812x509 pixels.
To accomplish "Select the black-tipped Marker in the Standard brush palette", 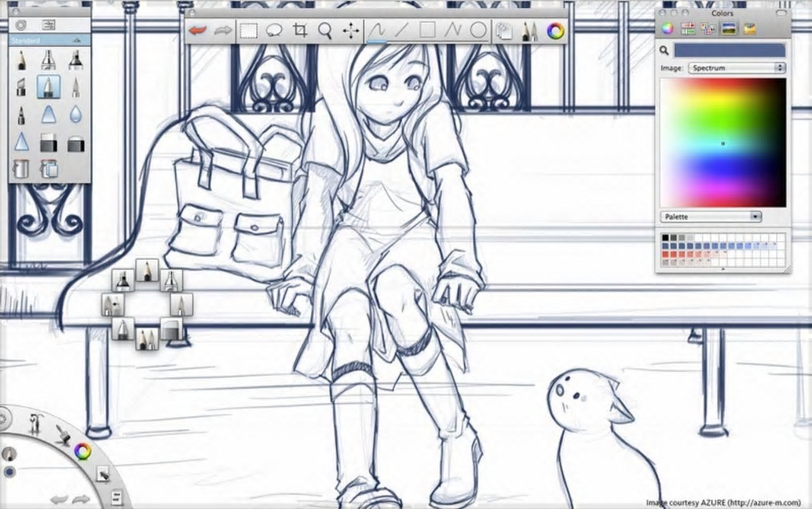I will coord(76,61).
